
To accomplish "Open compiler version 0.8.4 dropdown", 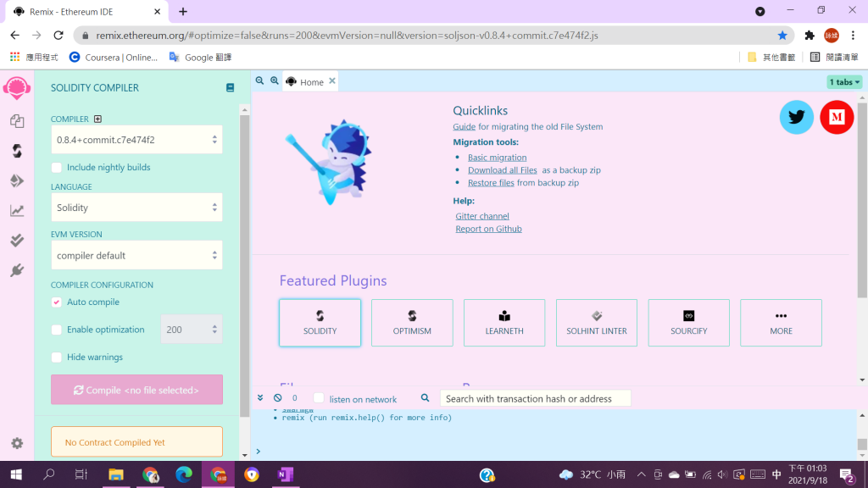I will (136, 140).
